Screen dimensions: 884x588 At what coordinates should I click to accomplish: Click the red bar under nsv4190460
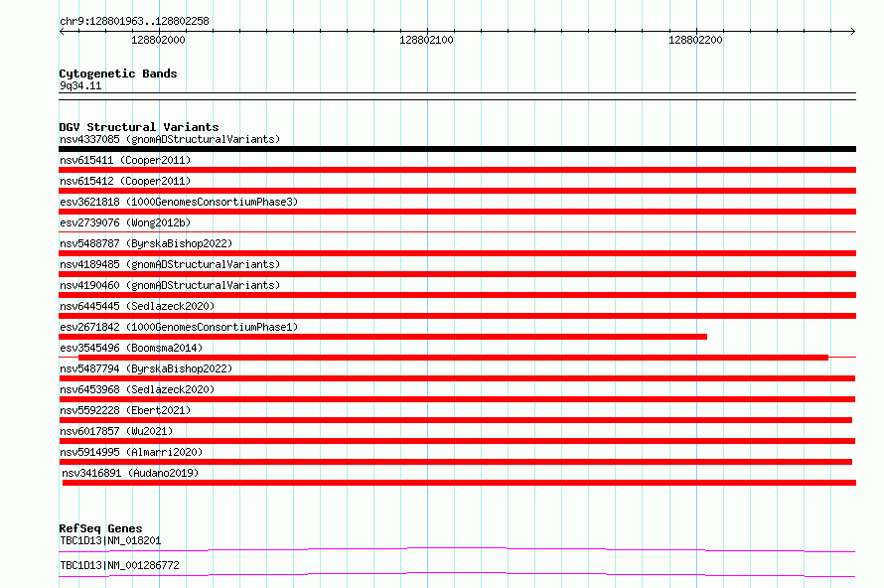[457, 295]
